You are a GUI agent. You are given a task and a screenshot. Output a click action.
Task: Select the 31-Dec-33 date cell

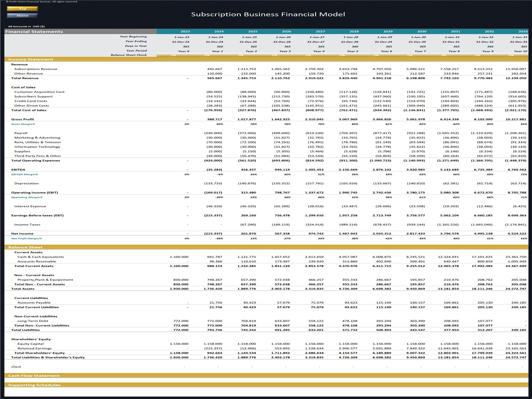coord(518,42)
